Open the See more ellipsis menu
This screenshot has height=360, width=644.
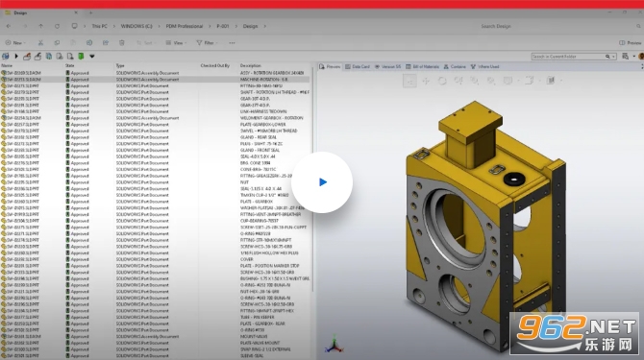click(232, 42)
